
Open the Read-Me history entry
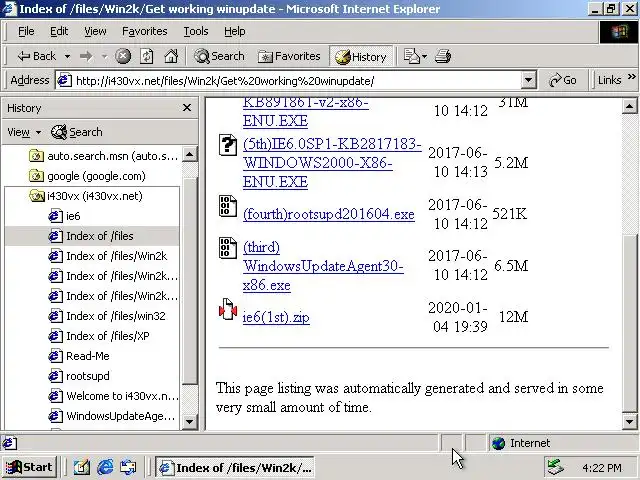(x=79, y=356)
